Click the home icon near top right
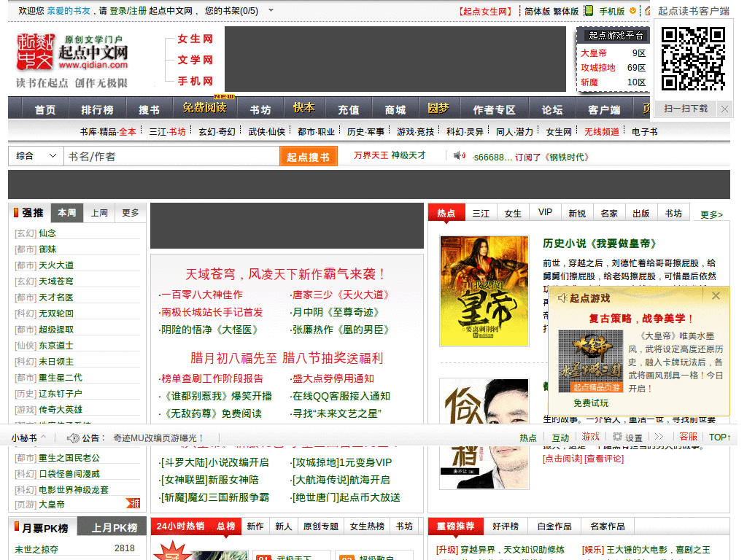The height and width of the screenshot is (560, 747). coord(648,10)
